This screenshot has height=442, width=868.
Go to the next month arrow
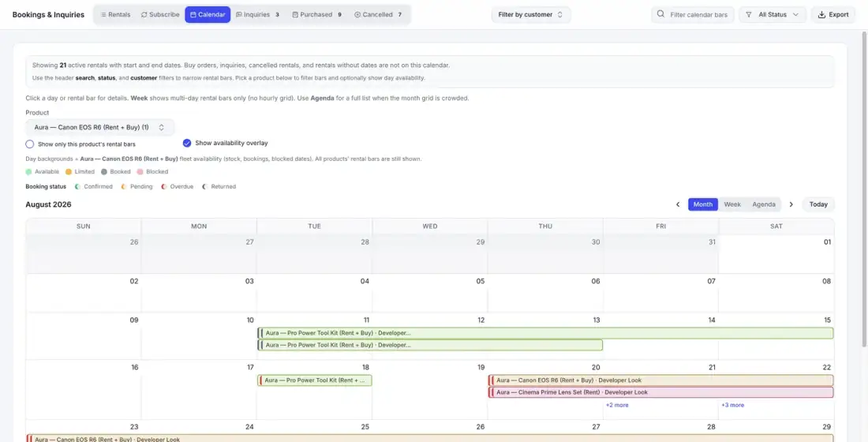click(791, 204)
